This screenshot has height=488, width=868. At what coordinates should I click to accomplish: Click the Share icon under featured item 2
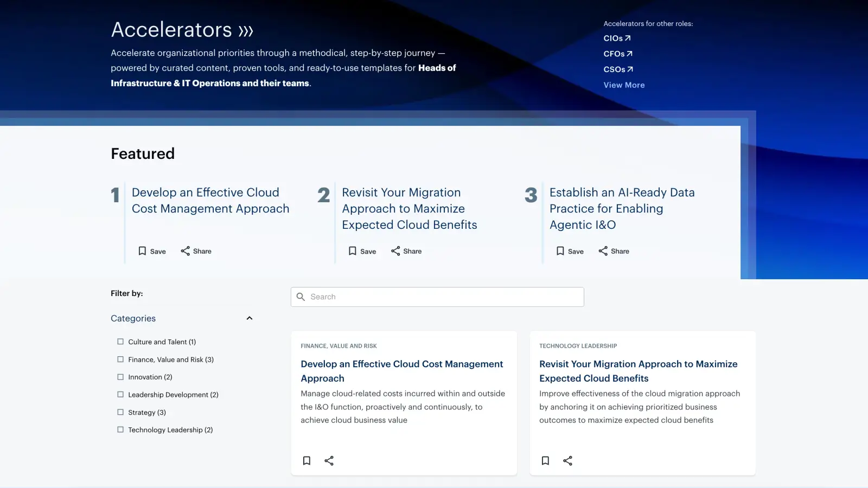[x=395, y=251]
